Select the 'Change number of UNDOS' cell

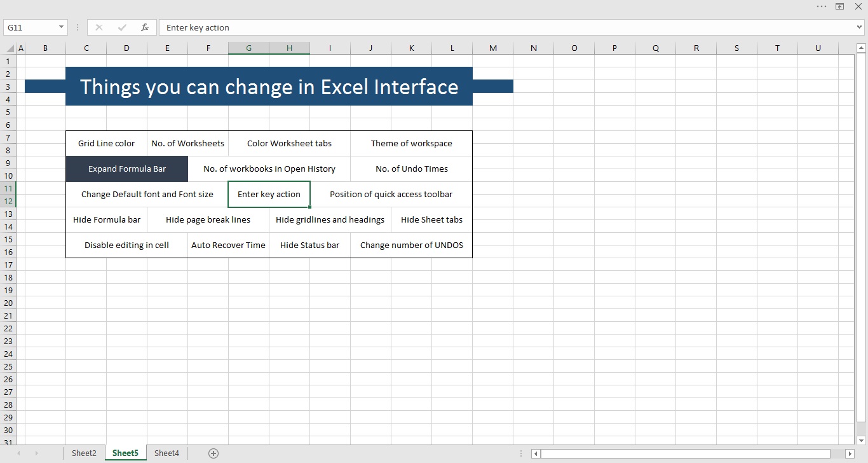click(411, 245)
